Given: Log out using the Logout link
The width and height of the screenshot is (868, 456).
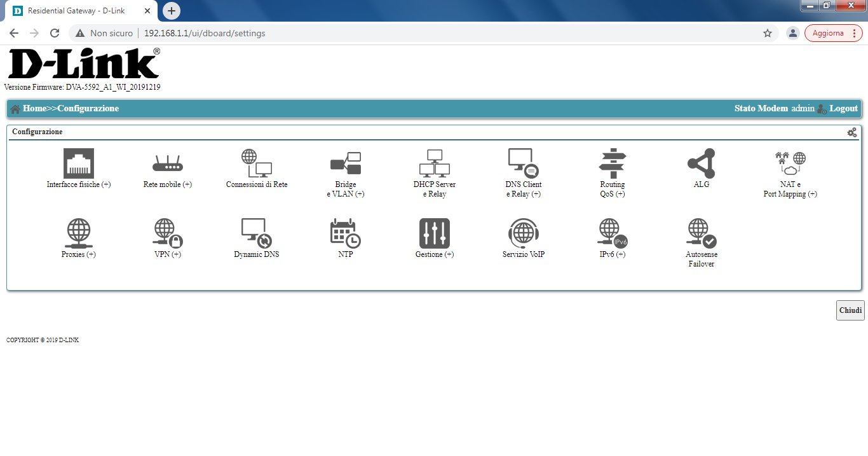Looking at the screenshot, I should 843,109.
